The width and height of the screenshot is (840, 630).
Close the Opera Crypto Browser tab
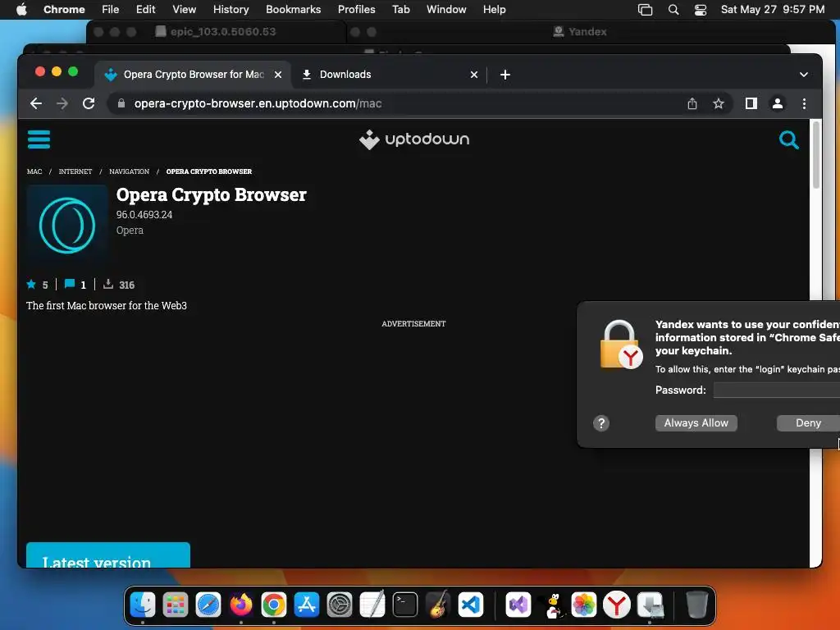tap(278, 75)
